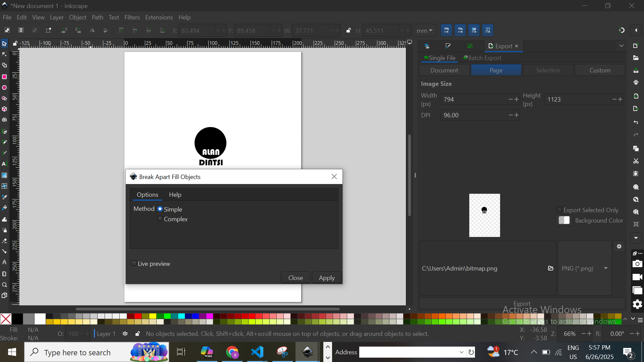The image size is (644, 362).
Task: Select the Pen Bezier tool
Action: 4,132
